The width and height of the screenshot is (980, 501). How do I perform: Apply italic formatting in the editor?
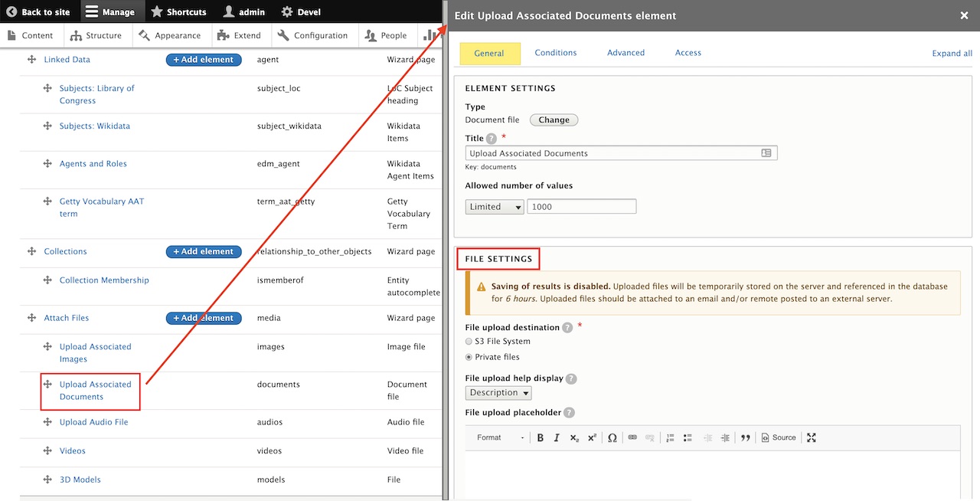coord(557,437)
